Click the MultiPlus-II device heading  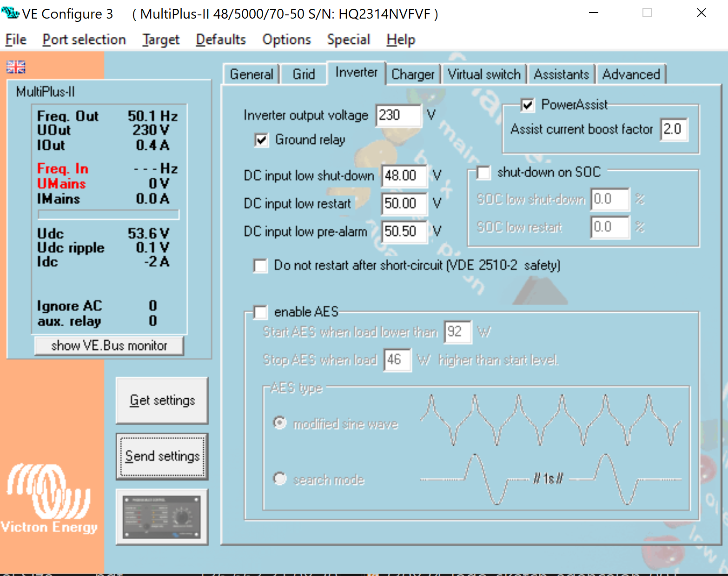click(x=46, y=92)
